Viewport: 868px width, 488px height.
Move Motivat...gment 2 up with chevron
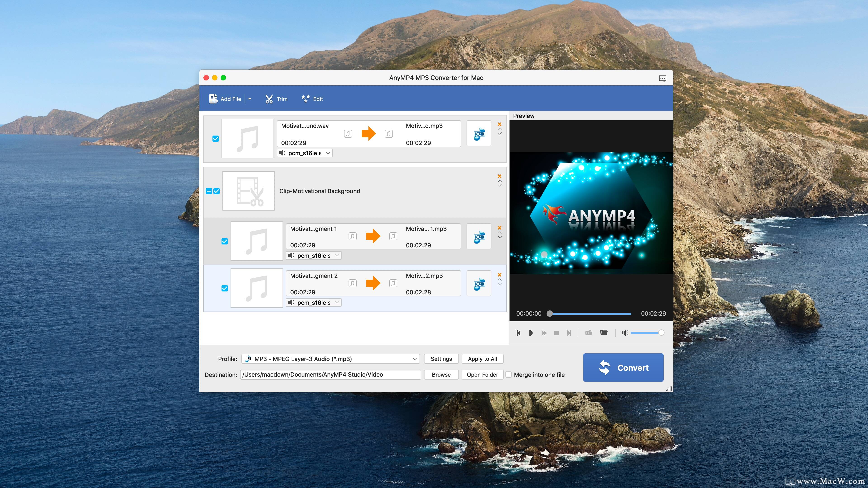coord(500,279)
